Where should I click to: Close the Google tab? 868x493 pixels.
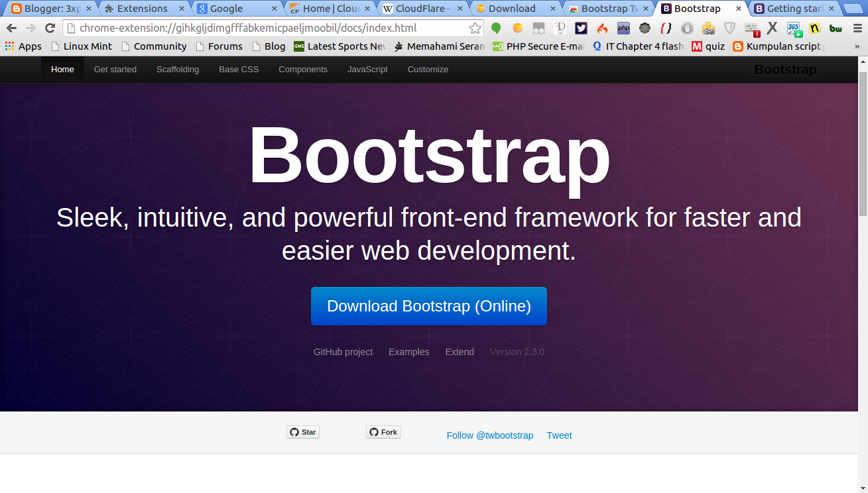point(275,9)
